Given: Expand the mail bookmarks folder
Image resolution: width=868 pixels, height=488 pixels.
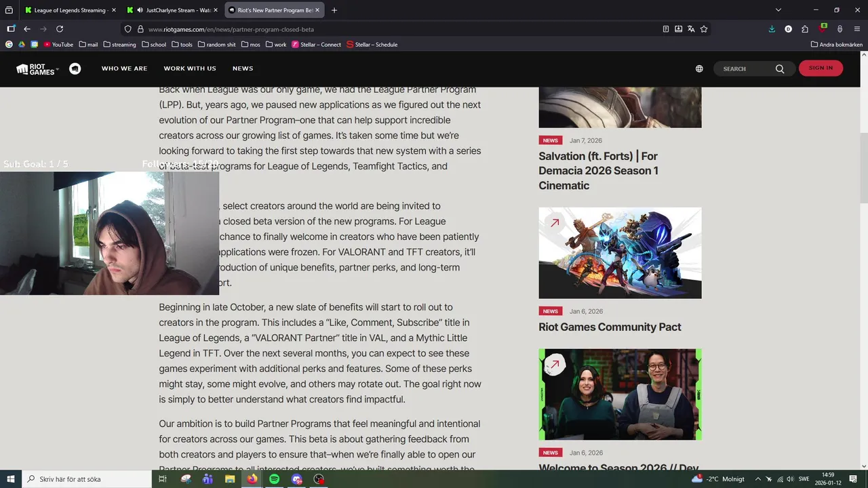Looking at the screenshot, I should click(88, 44).
